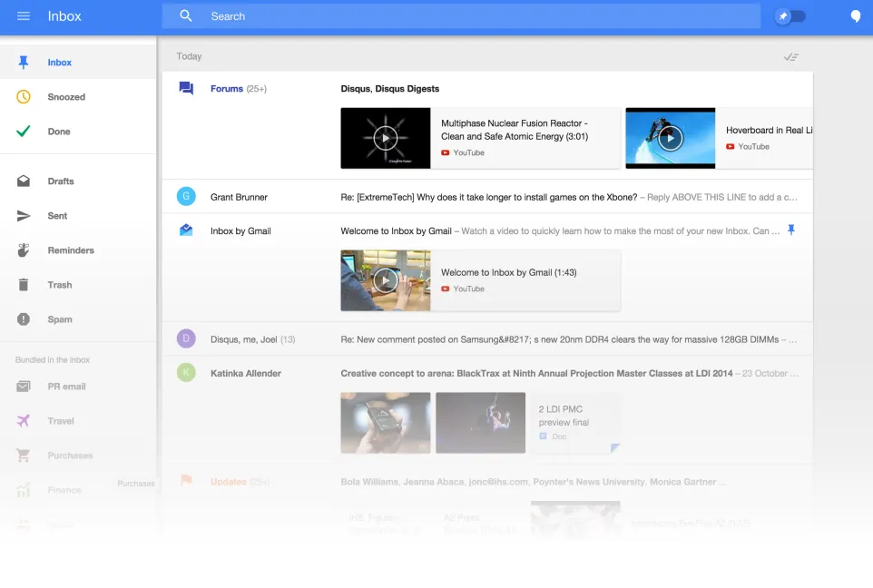The width and height of the screenshot is (873, 588).
Task: Focus the Search input field
Action: click(461, 16)
